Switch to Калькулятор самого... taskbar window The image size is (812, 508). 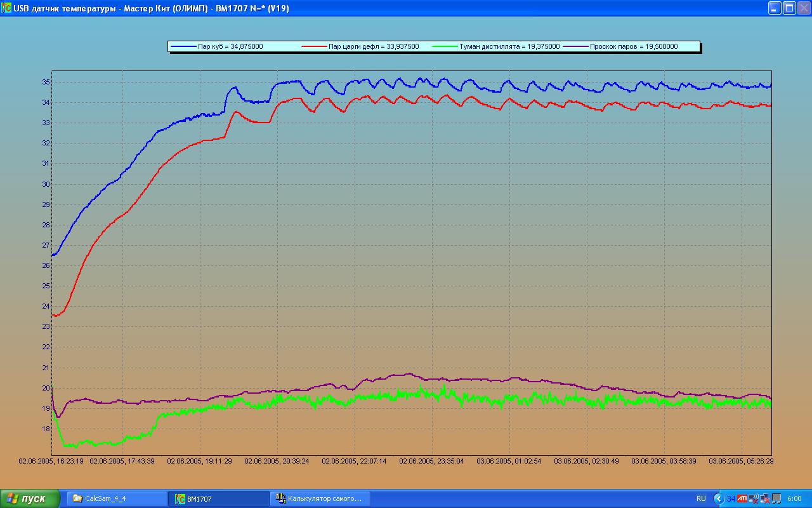click(x=320, y=498)
